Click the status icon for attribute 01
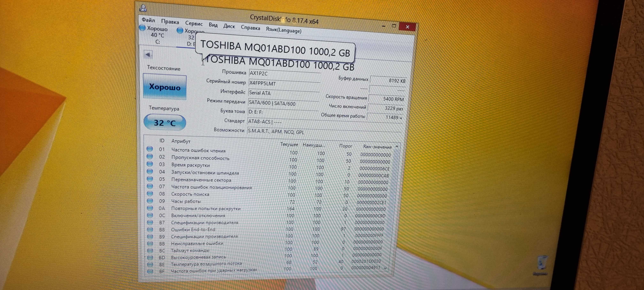Image resolution: width=644 pixels, height=290 pixels. [149, 149]
